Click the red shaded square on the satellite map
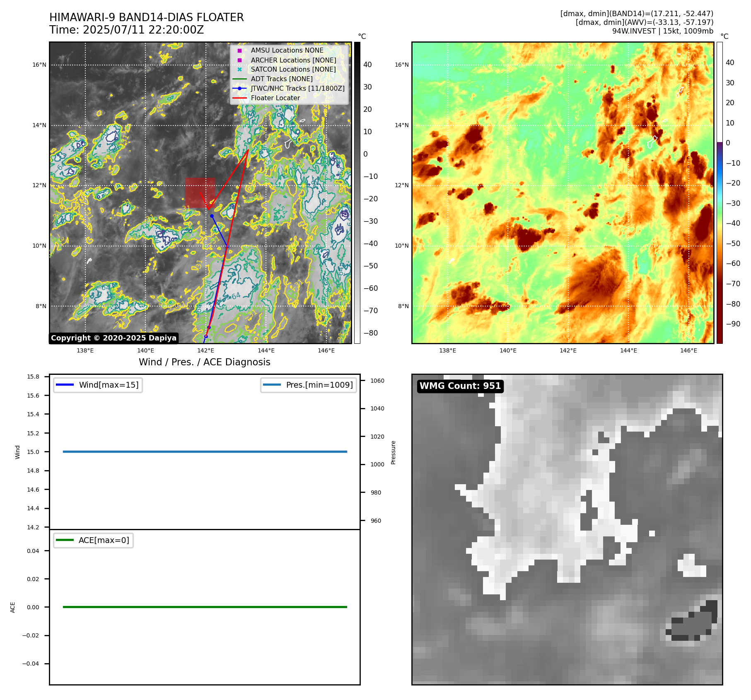Screen dimensions: 751x700 200,193
